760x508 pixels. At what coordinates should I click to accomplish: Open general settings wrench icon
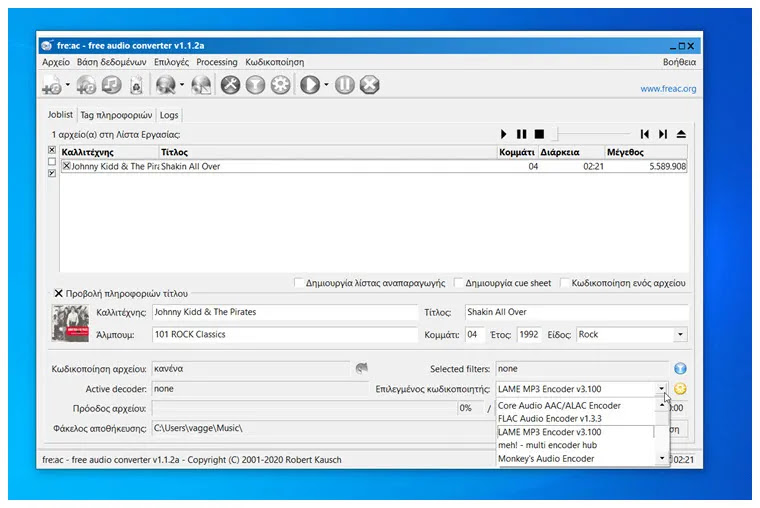(x=231, y=85)
